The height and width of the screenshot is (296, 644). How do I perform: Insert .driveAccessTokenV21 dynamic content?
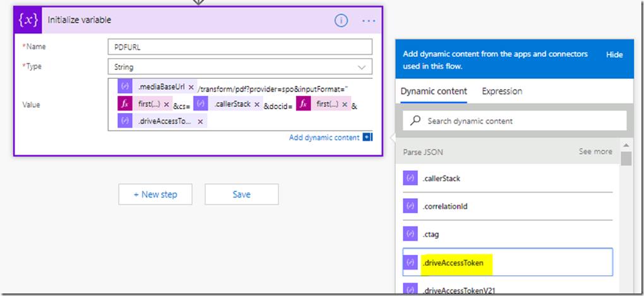(x=508, y=290)
